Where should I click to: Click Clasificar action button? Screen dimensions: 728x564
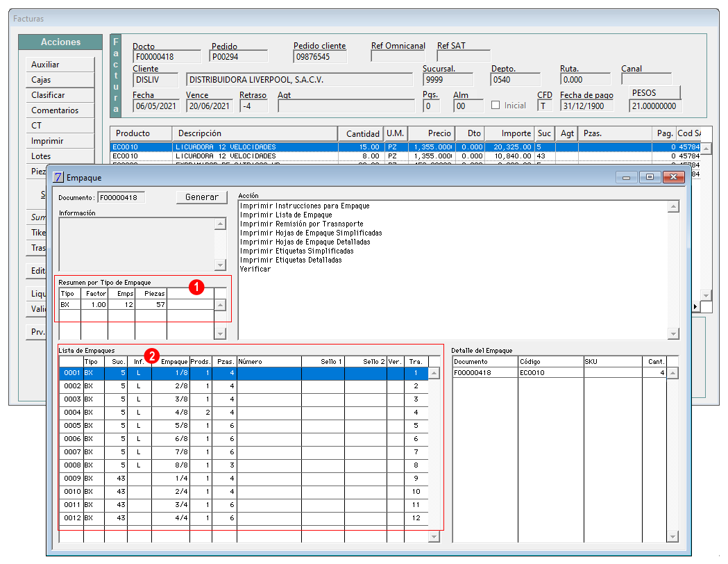[x=60, y=95]
